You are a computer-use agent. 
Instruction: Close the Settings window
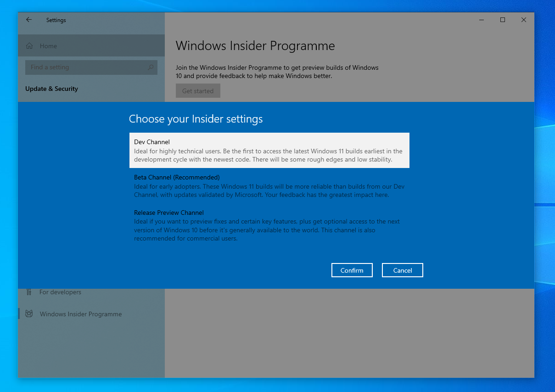(524, 20)
